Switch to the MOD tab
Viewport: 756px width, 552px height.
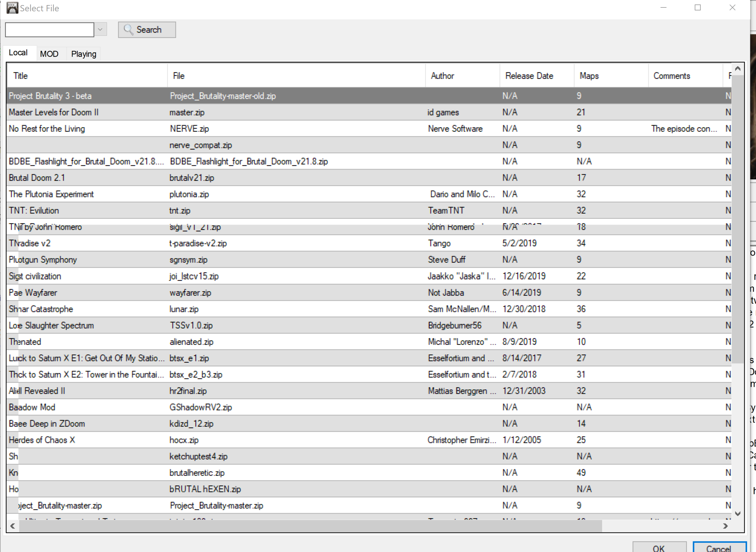pyautogui.click(x=49, y=54)
